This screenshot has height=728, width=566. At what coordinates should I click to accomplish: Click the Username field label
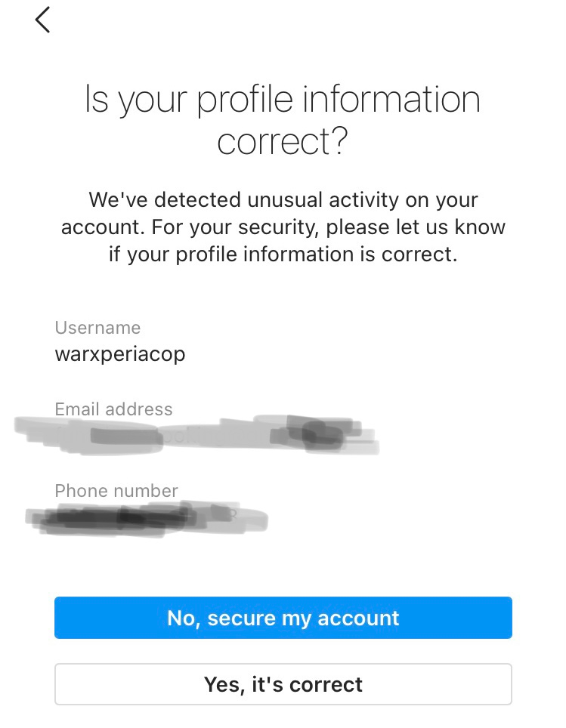tap(97, 328)
